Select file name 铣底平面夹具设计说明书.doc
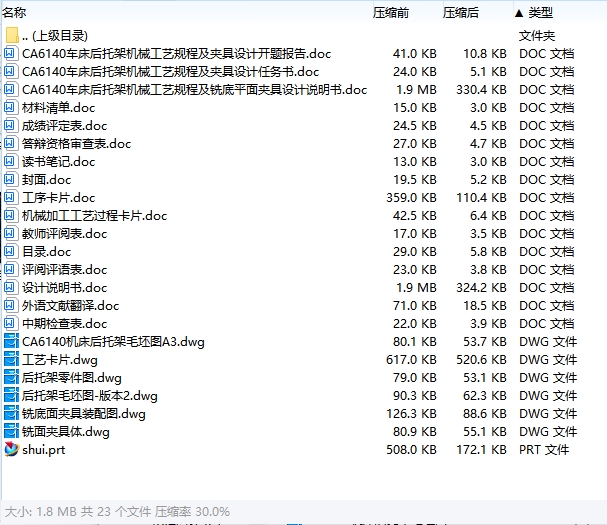607x525 pixels. point(194,90)
